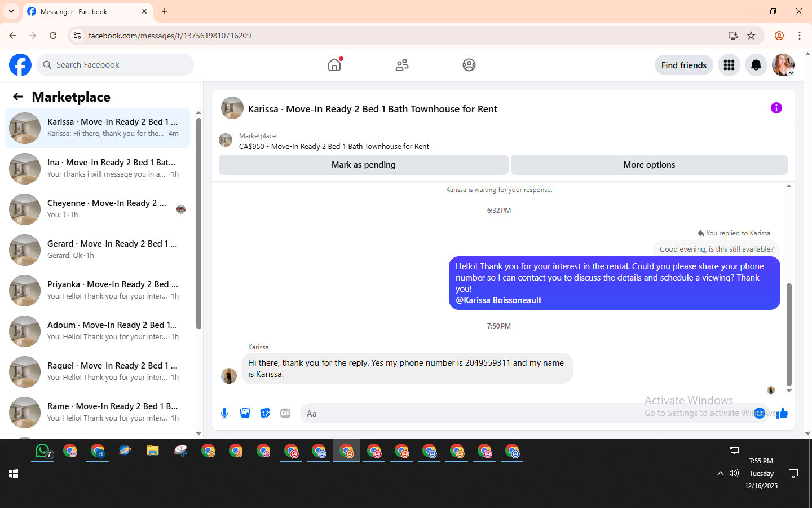Viewport: 812px width, 508px height.
Task: Open the account profile picture menu
Action: [x=783, y=65]
